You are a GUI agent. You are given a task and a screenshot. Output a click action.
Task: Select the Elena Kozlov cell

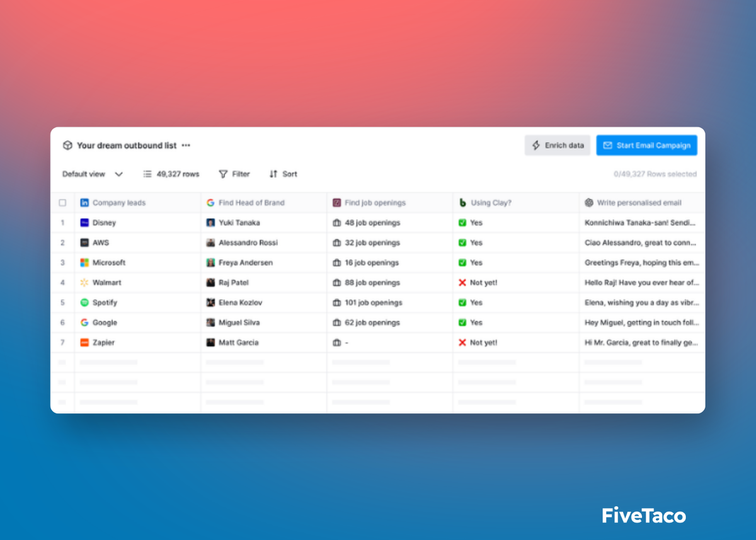pos(264,302)
